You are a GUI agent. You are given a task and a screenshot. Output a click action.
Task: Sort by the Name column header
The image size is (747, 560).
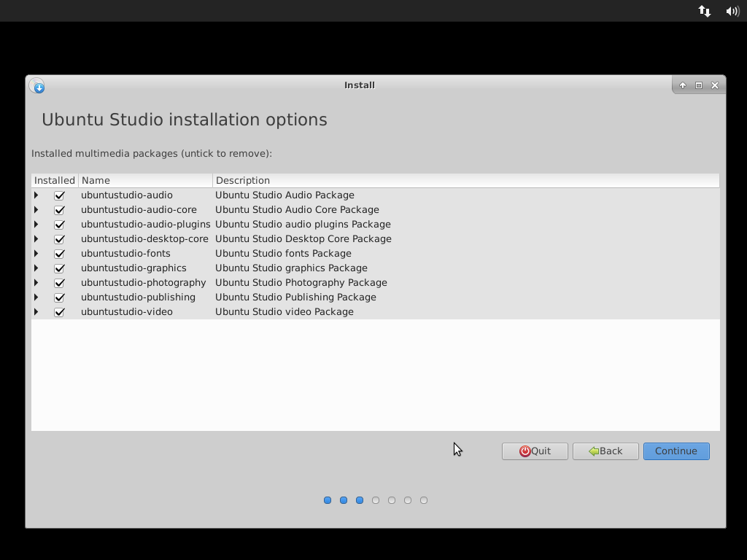pos(145,181)
